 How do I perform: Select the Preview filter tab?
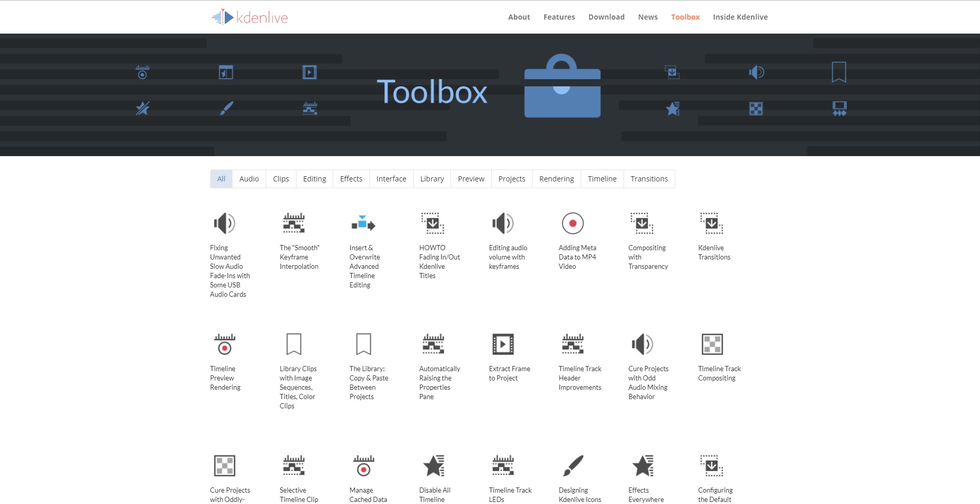(471, 179)
